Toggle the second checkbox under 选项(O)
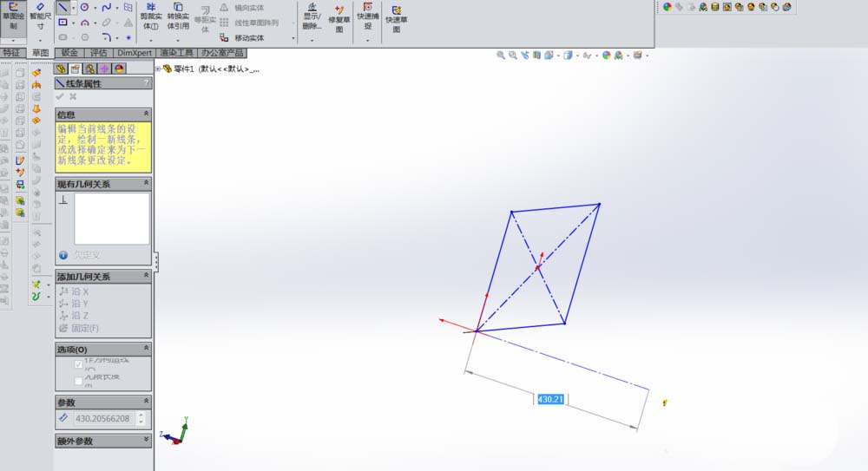The height and width of the screenshot is (471, 868). tap(78, 381)
